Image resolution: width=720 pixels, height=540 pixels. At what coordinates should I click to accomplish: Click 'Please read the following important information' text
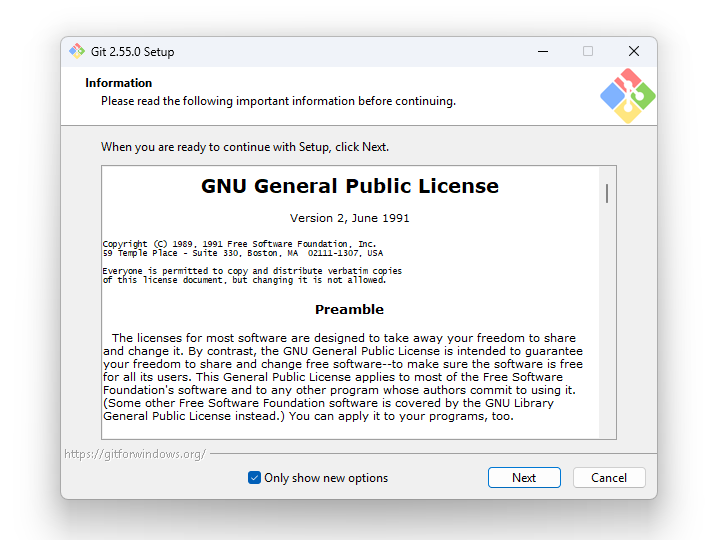[278, 101]
